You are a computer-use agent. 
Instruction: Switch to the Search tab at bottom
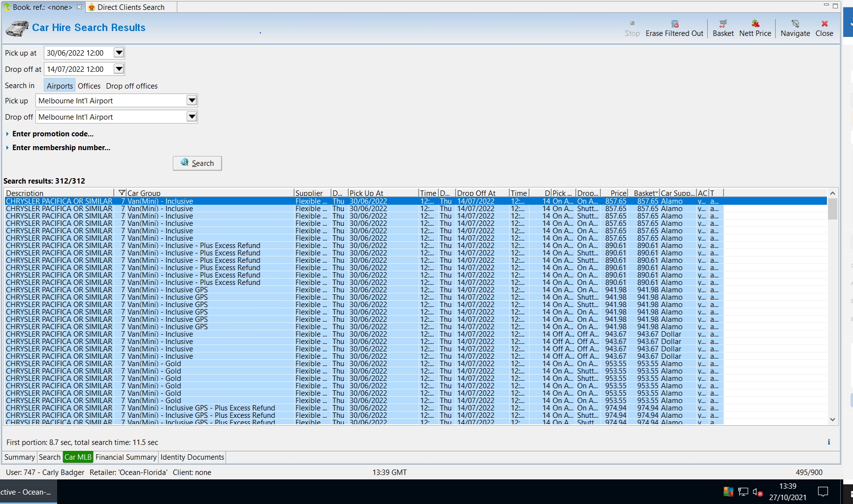tap(50, 457)
